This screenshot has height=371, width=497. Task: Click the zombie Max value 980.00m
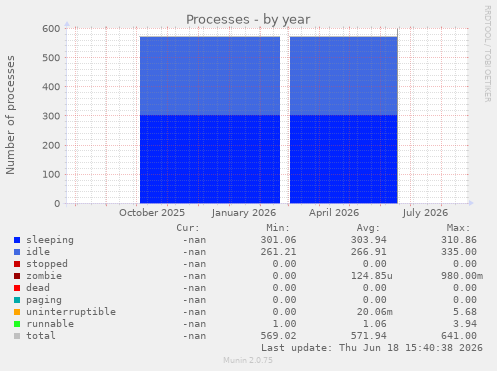pyautogui.click(x=462, y=276)
